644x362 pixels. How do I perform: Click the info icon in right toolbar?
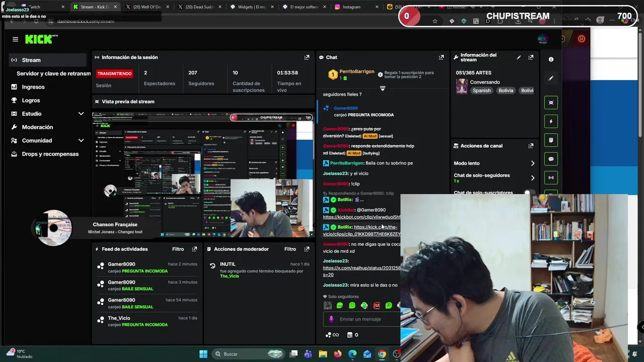(x=551, y=59)
